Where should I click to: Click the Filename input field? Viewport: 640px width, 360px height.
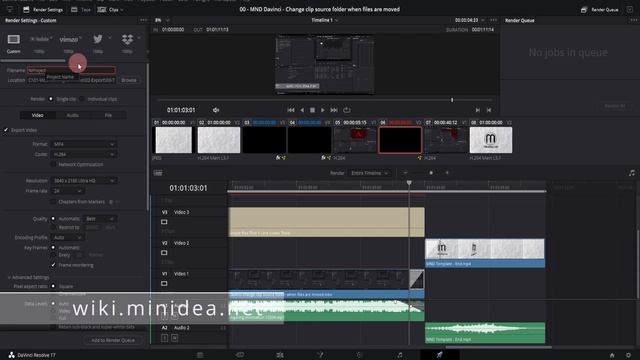(x=71, y=70)
